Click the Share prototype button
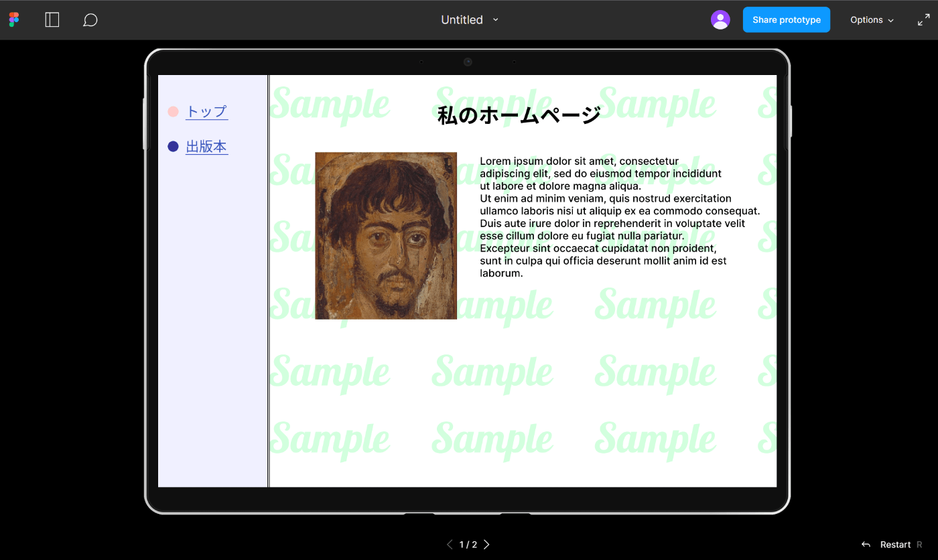Screen dimensions: 938x560 coord(787,20)
